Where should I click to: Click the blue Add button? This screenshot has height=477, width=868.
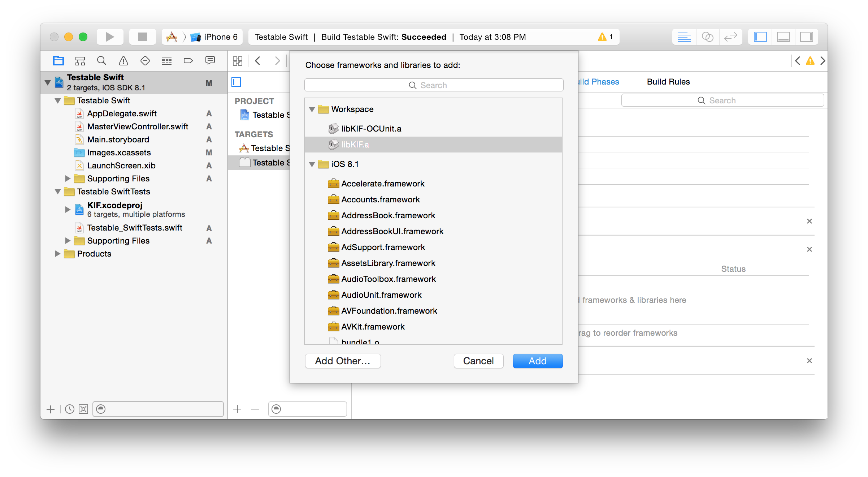click(537, 361)
